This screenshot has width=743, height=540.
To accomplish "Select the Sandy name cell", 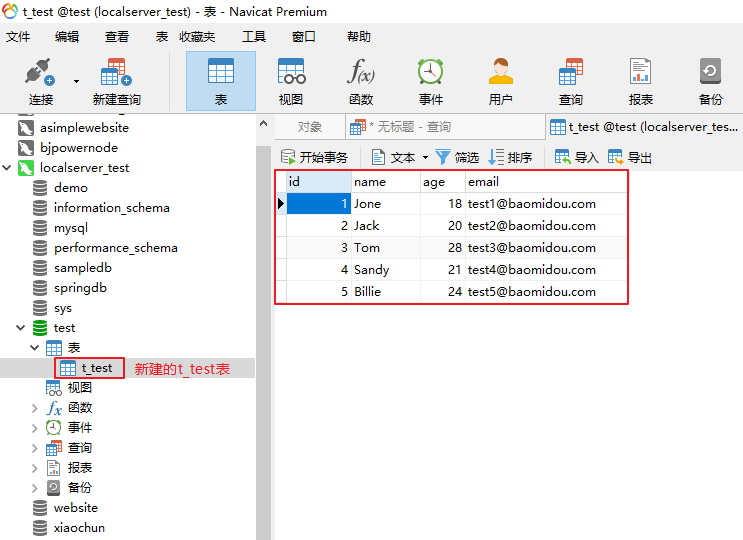I will (x=386, y=270).
